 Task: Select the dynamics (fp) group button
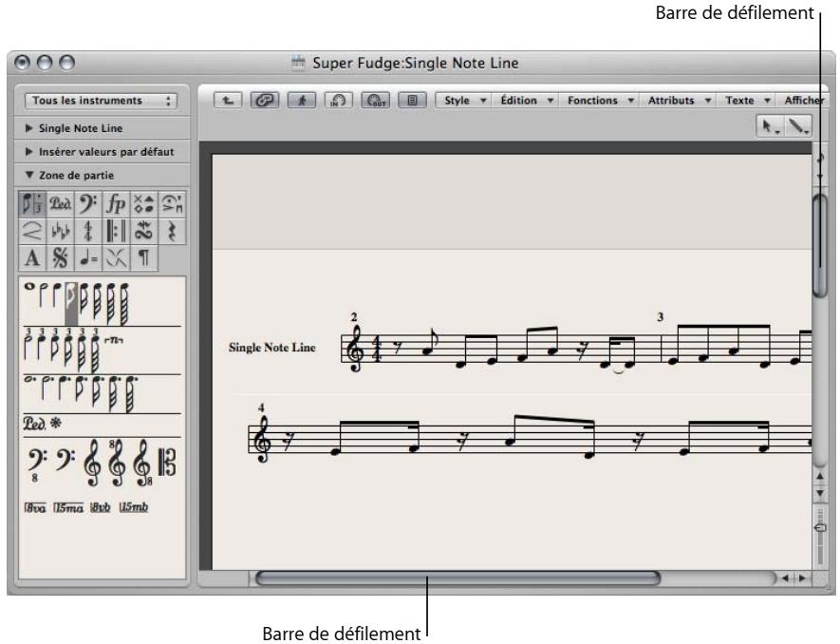[116, 203]
